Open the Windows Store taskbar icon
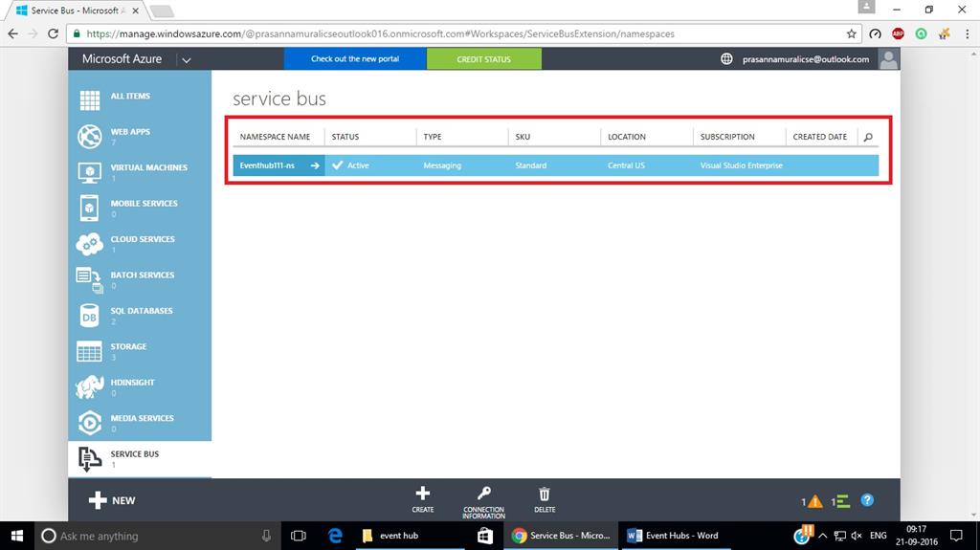The width and height of the screenshot is (980, 550). pyautogui.click(x=485, y=536)
